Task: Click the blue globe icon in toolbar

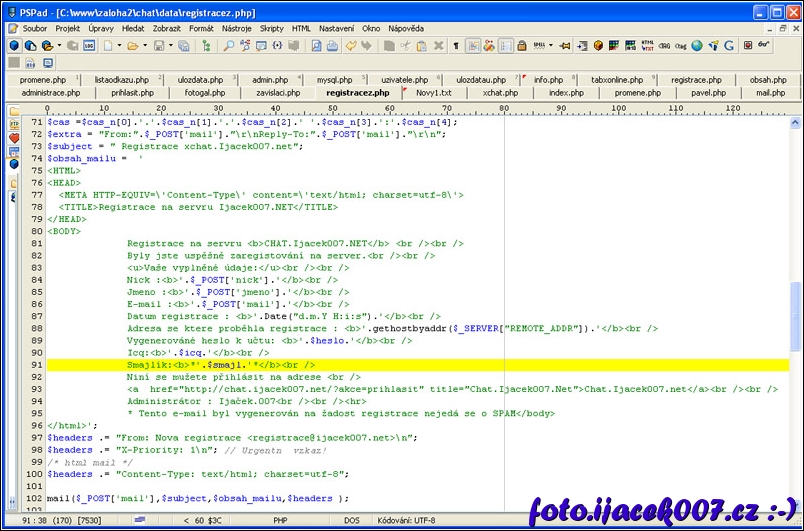Action: 697,46
